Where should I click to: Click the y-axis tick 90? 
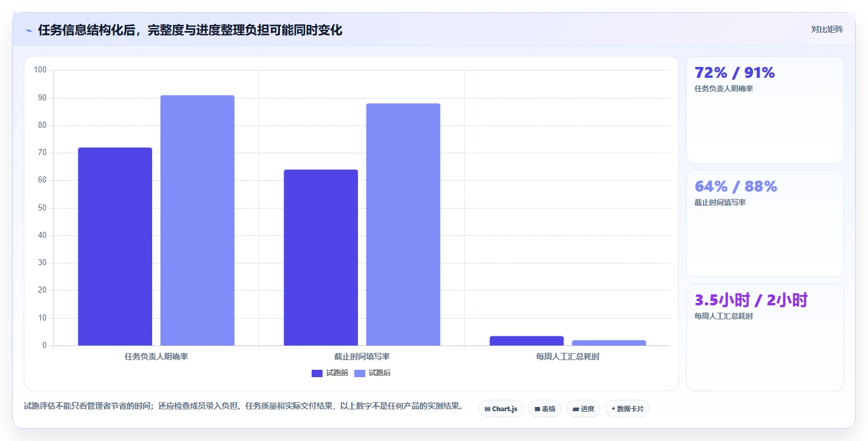pyautogui.click(x=42, y=97)
